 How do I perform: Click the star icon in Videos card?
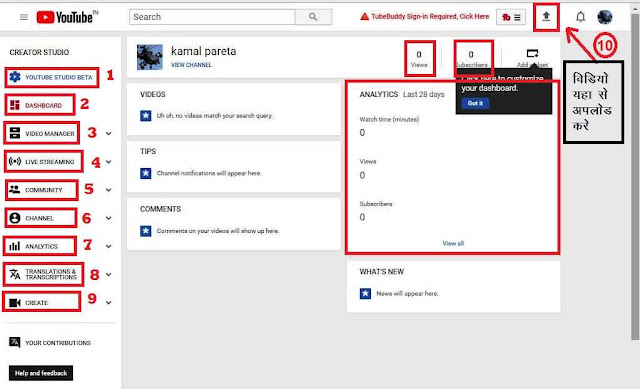[x=146, y=116]
